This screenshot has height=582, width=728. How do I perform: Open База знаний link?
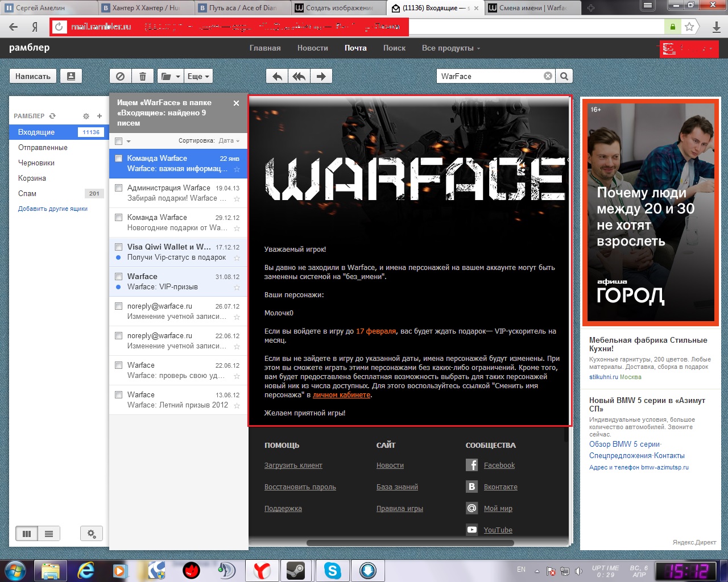point(397,487)
